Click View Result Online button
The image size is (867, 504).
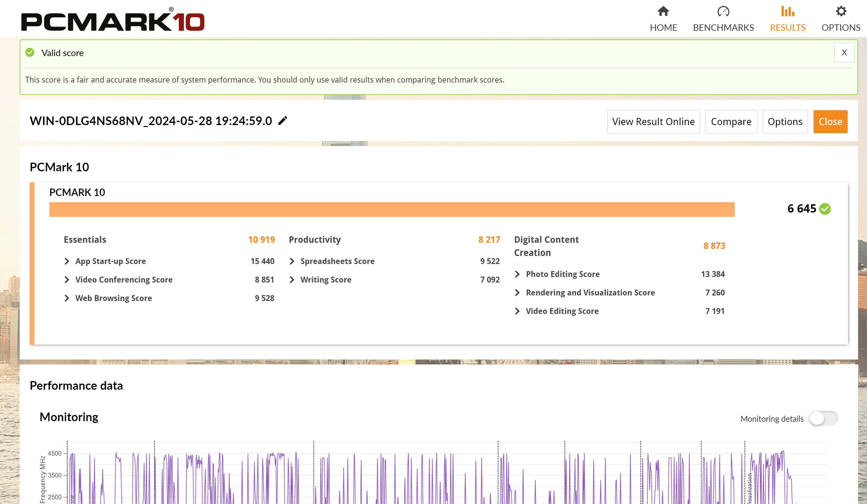653,122
